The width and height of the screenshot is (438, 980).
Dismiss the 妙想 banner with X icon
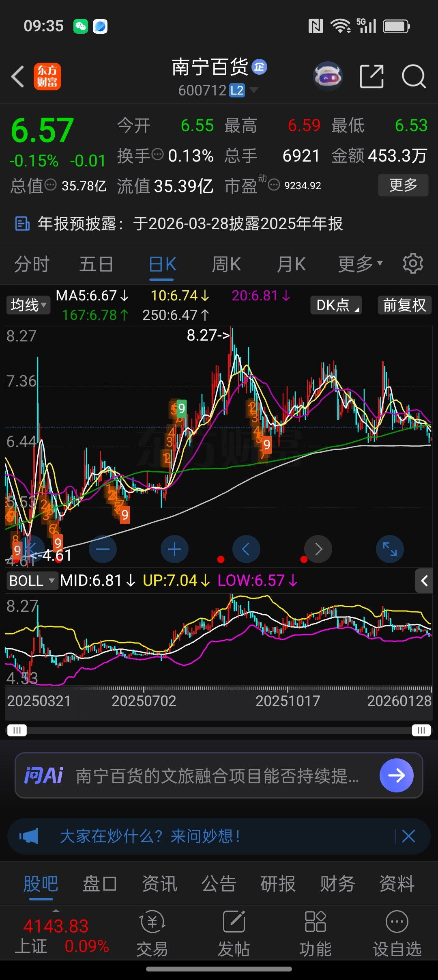tap(408, 836)
